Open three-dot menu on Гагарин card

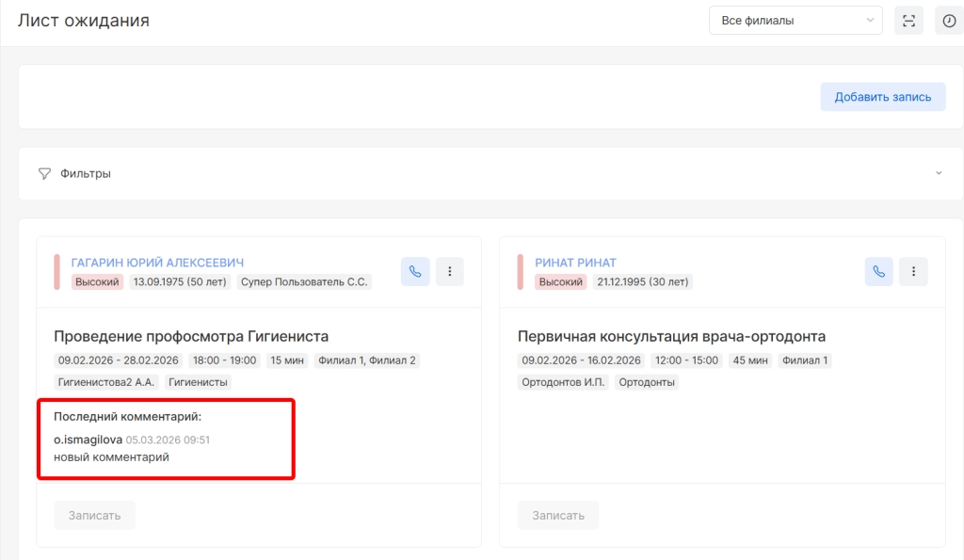449,271
